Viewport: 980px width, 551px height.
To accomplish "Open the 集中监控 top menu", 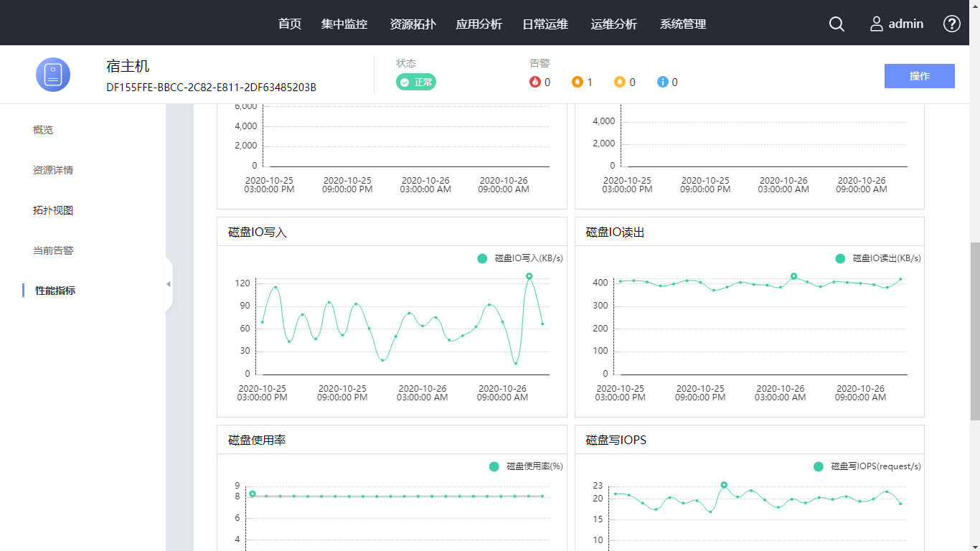I will point(344,24).
